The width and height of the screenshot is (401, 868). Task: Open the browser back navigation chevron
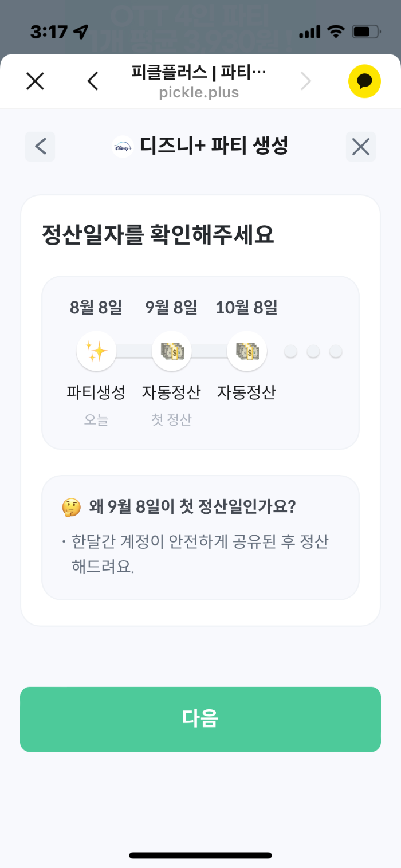pos(93,81)
